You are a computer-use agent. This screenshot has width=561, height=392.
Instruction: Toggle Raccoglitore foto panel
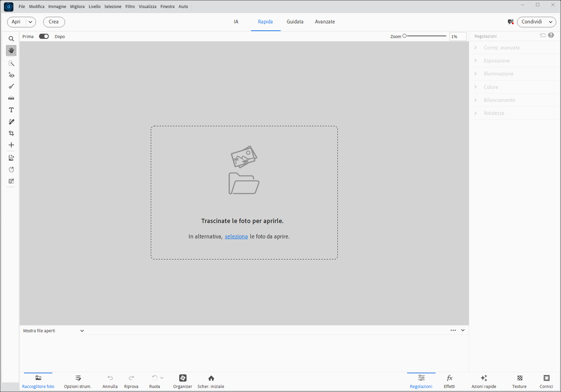click(x=38, y=381)
